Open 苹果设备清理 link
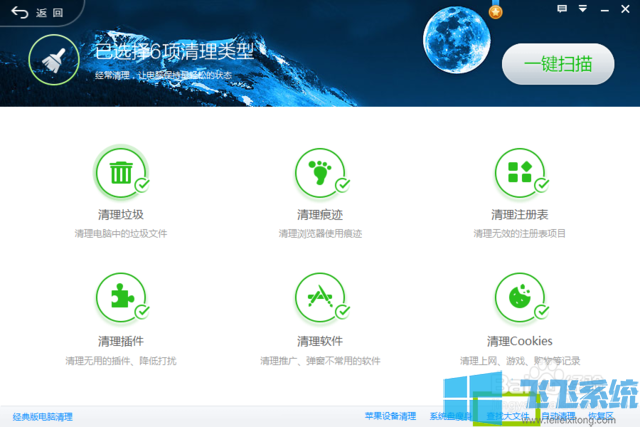The image size is (640, 427). tap(390, 416)
